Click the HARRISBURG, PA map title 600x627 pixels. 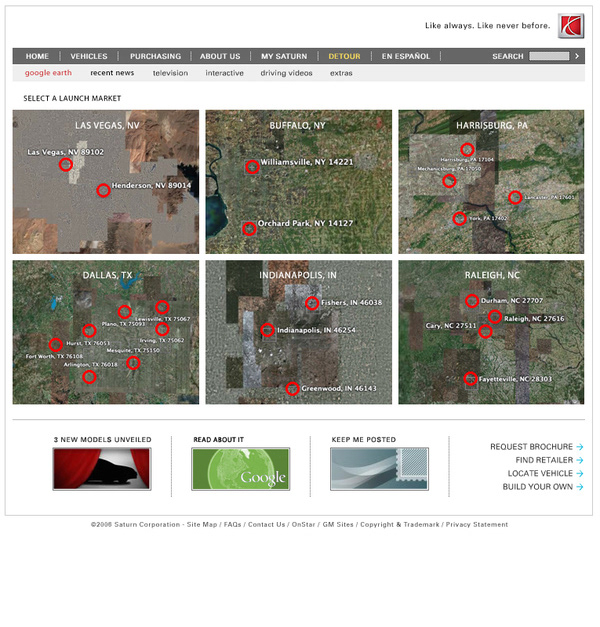point(492,126)
